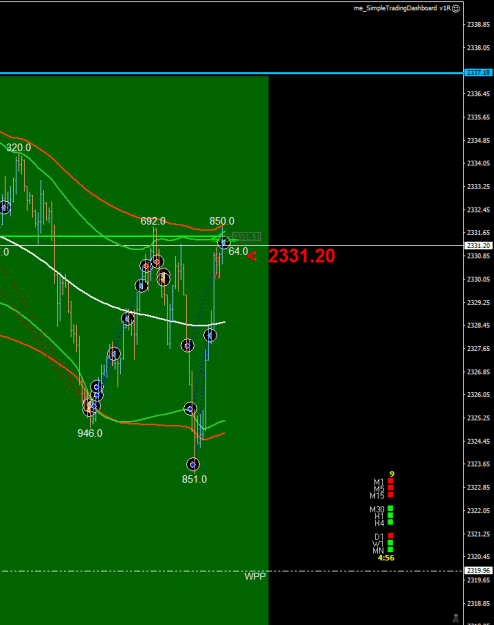Select the swing high label 850.0
Image resolution: width=494 pixels, height=625 pixels.
222,221
